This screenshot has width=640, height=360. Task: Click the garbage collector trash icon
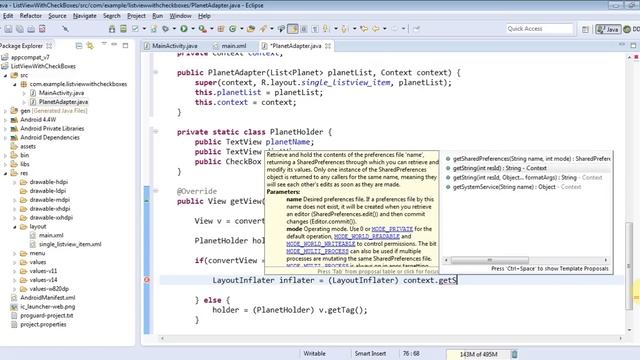[x=514, y=354]
